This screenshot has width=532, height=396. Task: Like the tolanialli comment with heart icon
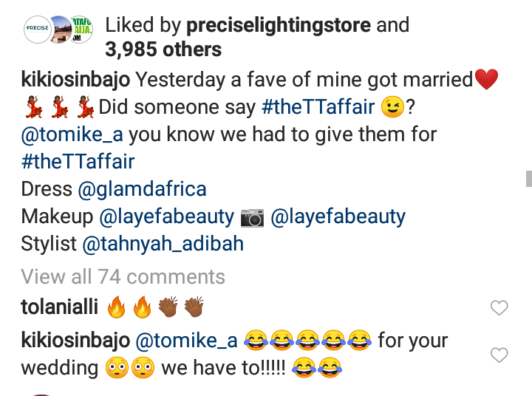coord(499,308)
